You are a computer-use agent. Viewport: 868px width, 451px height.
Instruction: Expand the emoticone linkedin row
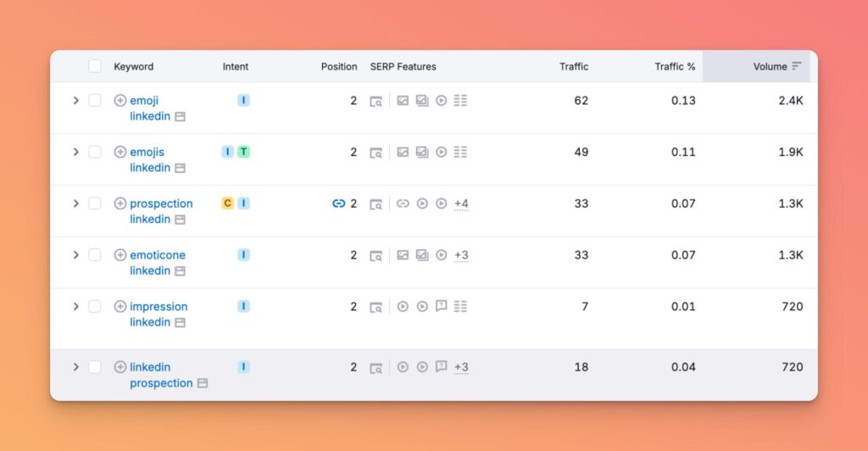point(75,254)
